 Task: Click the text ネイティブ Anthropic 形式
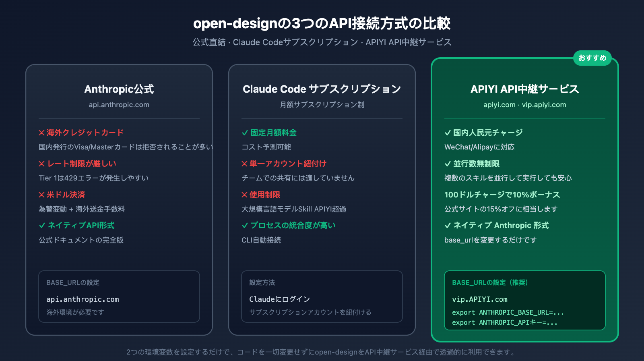(x=501, y=226)
